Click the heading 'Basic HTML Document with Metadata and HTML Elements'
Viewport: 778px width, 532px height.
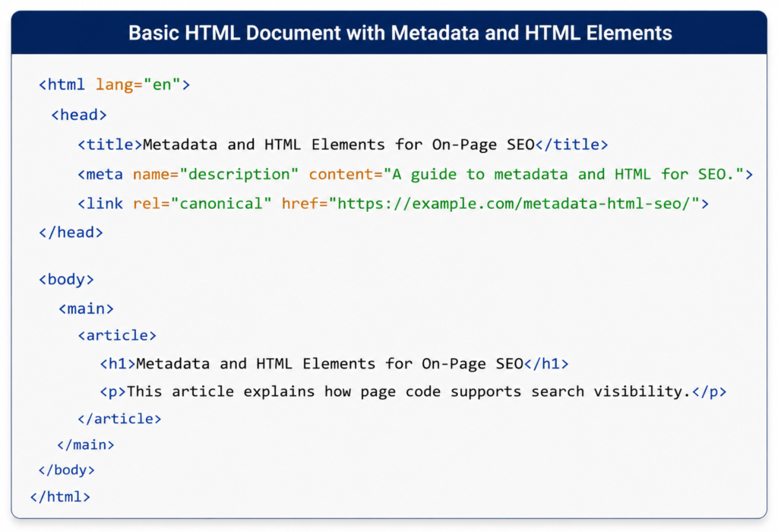pos(400,33)
